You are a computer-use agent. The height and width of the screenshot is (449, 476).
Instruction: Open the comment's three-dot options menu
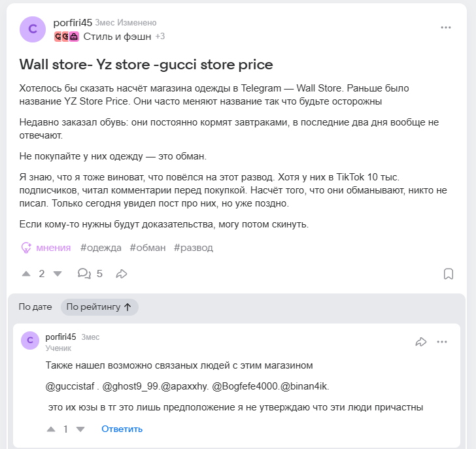pyautogui.click(x=442, y=342)
